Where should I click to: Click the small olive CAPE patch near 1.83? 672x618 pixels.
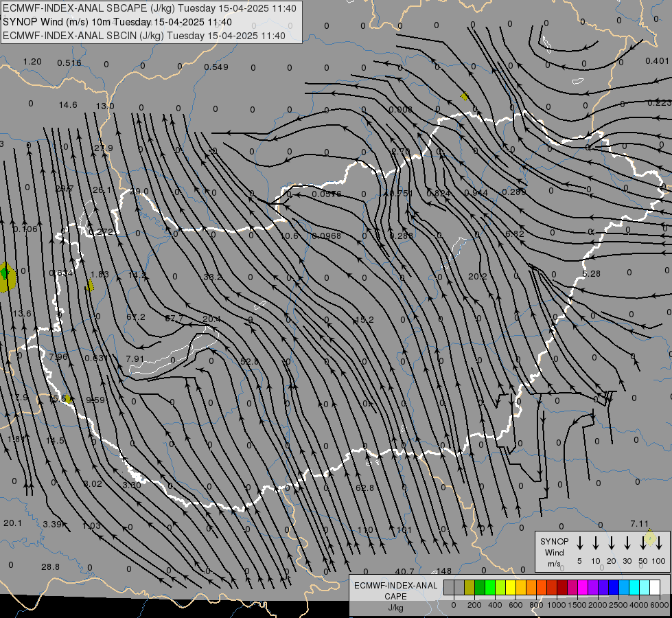pyautogui.click(x=90, y=285)
